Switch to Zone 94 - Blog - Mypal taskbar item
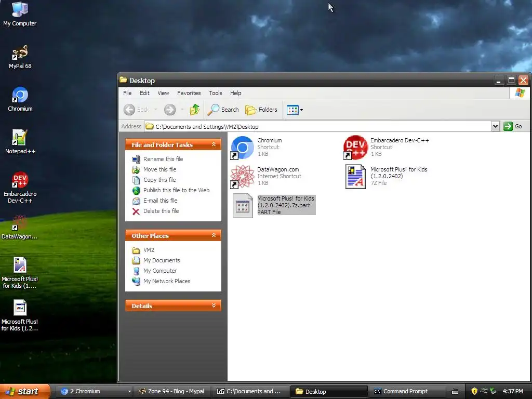 [172, 392]
